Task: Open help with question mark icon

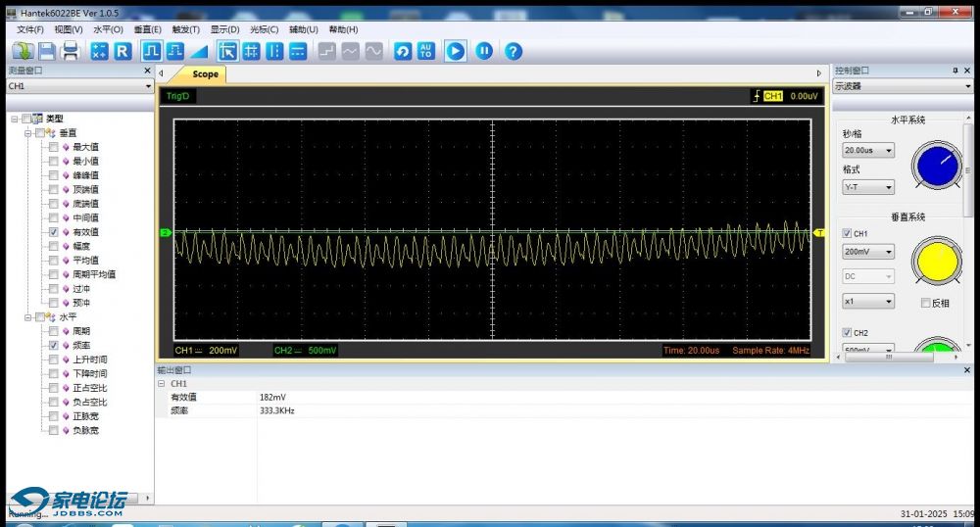Action: coord(514,51)
